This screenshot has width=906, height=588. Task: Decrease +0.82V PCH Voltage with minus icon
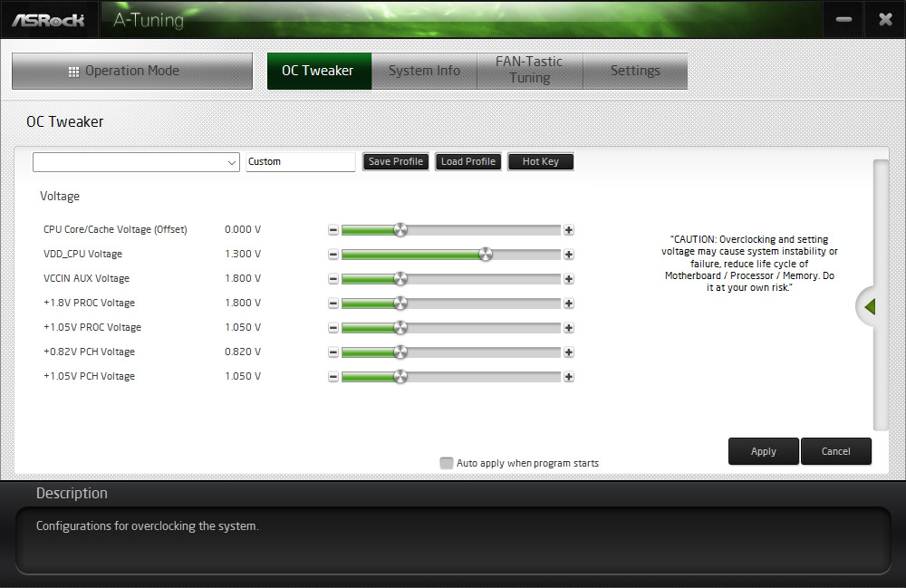[x=333, y=352]
